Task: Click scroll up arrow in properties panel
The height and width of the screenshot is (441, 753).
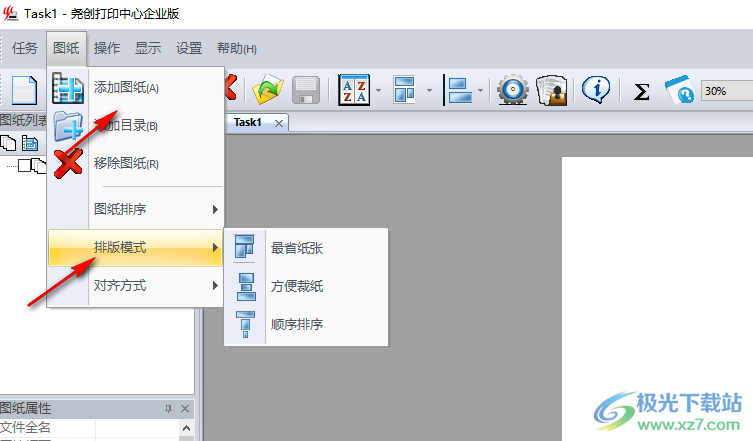Action: (187, 428)
